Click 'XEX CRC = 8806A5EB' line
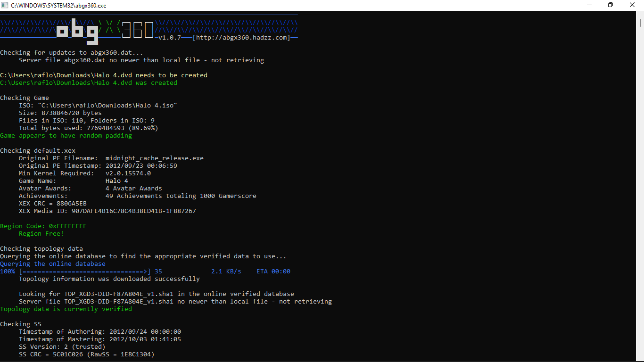Image resolution: width=644 pixels, height=362 pixels. pos(53,204)
